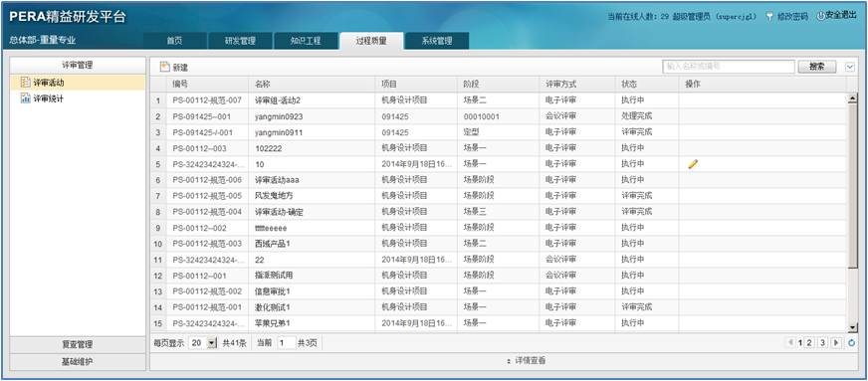Image resolution: width=868 pixels, height=381 pixels.
Task: Sort by the 阶段 column header
Action: click(x=499, y=84)
